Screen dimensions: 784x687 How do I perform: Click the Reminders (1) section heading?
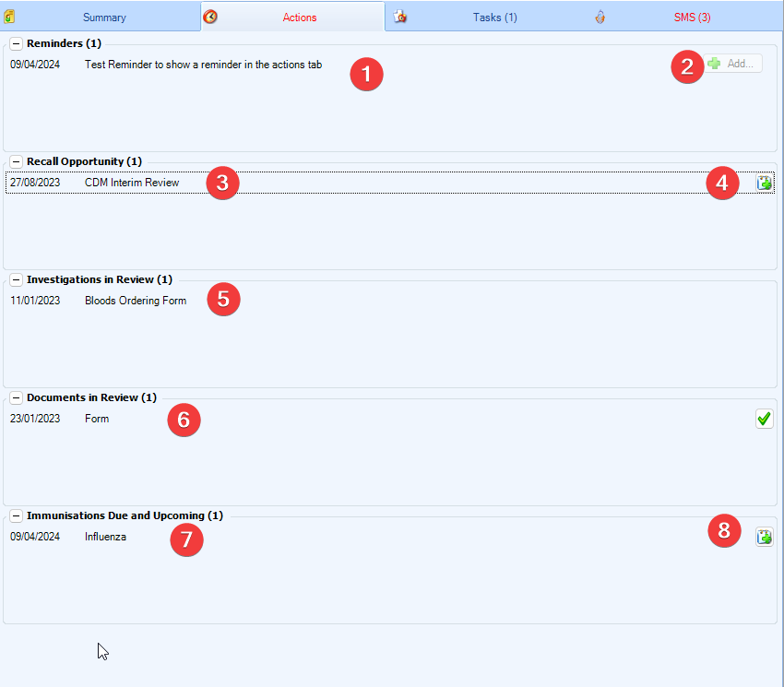pos(64,43)
